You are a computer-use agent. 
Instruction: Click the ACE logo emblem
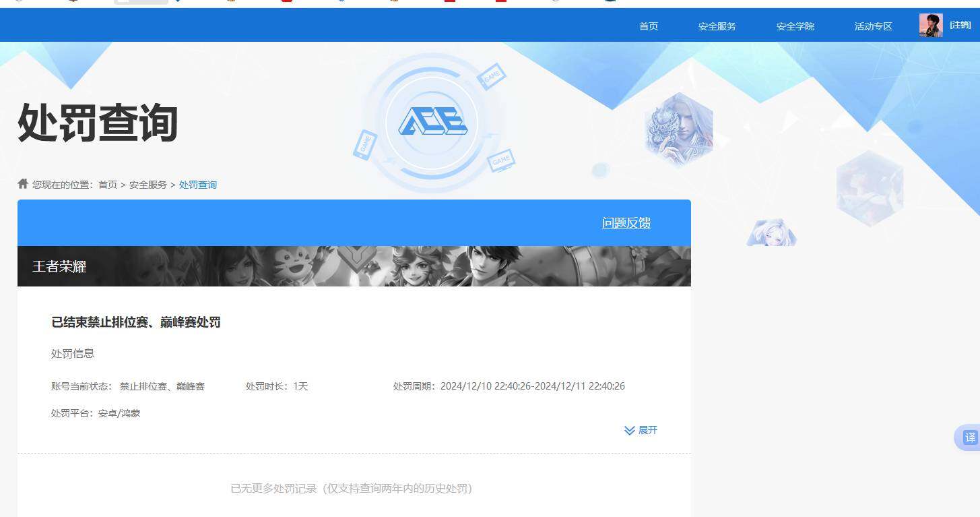(x=433, y=123)
